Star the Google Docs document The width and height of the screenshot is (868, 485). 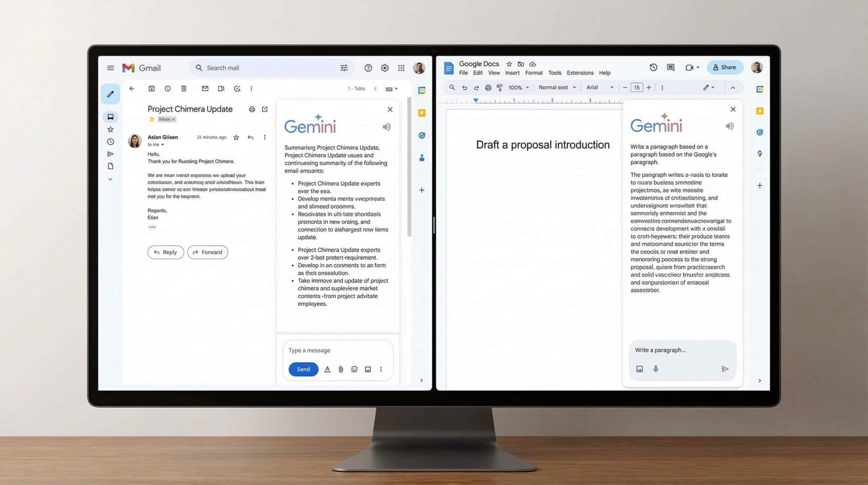pyautogui.click(x=509, y=64)
